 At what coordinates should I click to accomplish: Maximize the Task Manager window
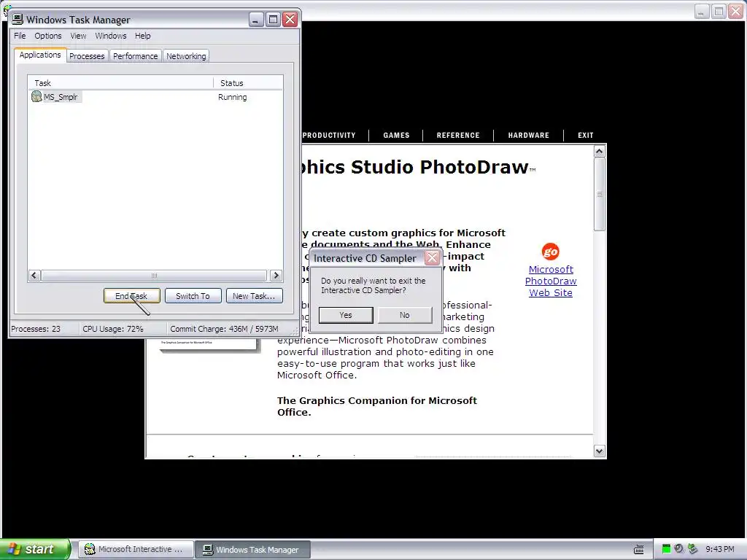click(x=273, y=19)
